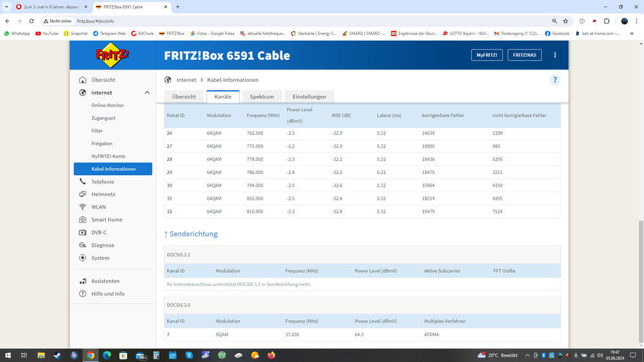Open Assistenten in sidebar
This screenshot has height=362, width=644.
point(105,281)
